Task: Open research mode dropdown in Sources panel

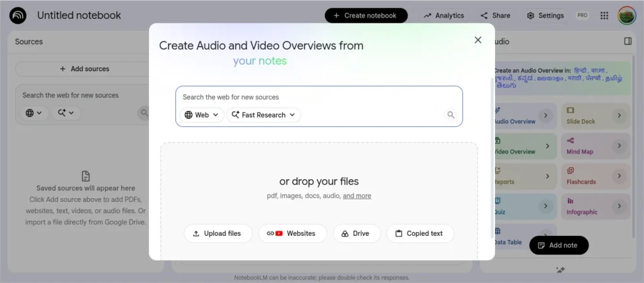Action: click(x=66, y=113)
